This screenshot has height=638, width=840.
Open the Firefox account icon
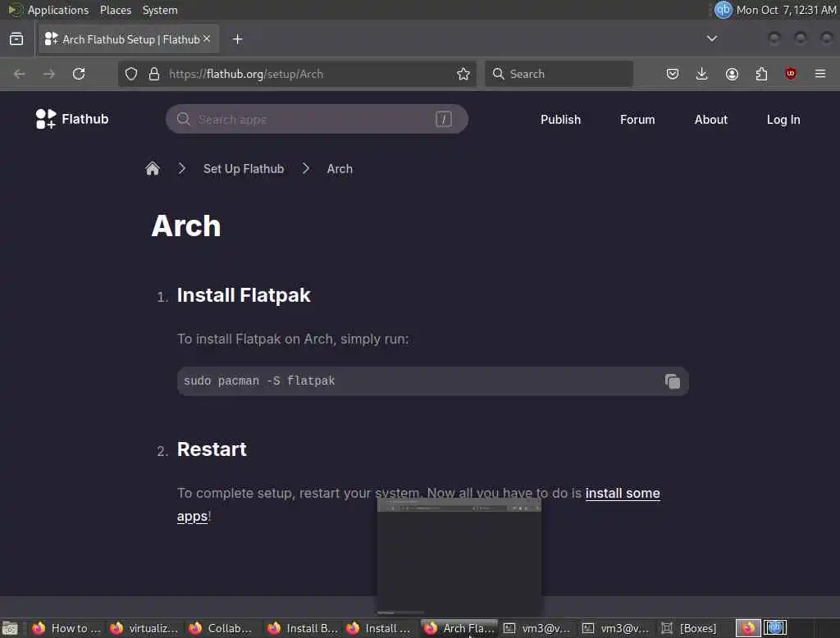(732, 74)
